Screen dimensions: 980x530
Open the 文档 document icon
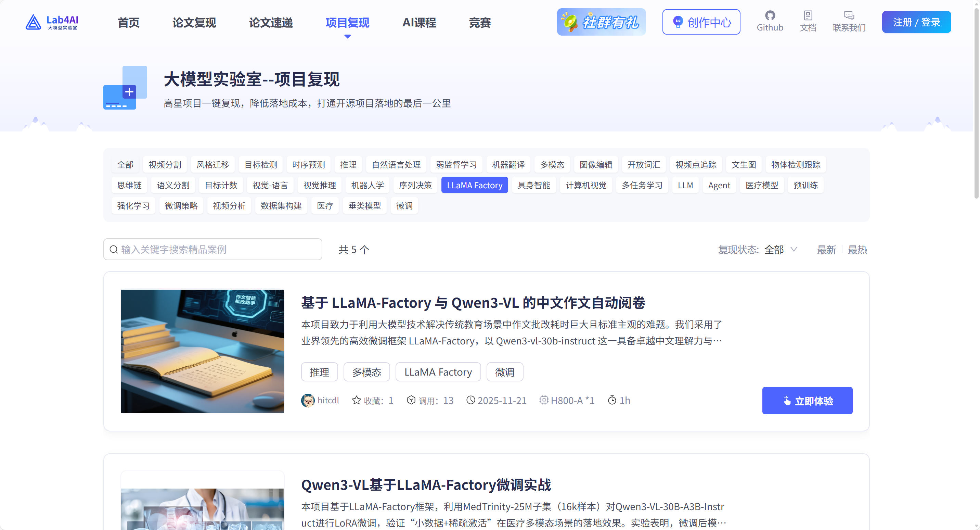pyautogui.click(x=808, y=16)
